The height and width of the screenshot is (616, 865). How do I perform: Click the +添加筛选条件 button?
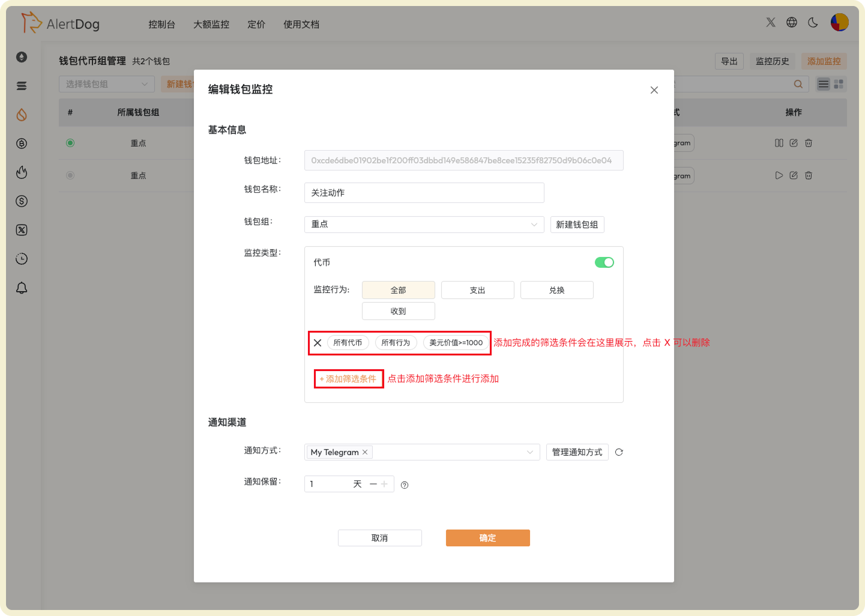click(x=348, y=378)
